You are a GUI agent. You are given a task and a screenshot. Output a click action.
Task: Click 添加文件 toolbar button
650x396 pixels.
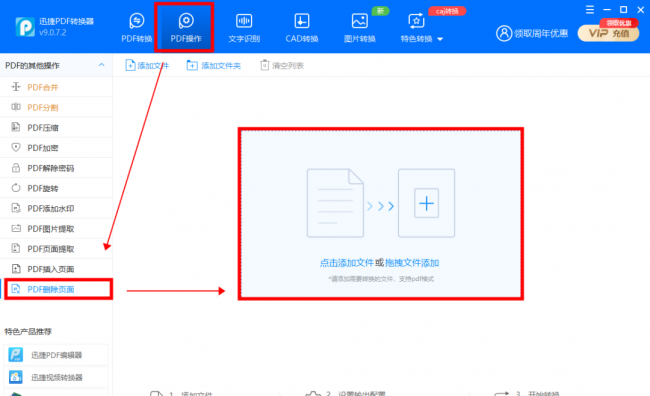coord(147,66)
